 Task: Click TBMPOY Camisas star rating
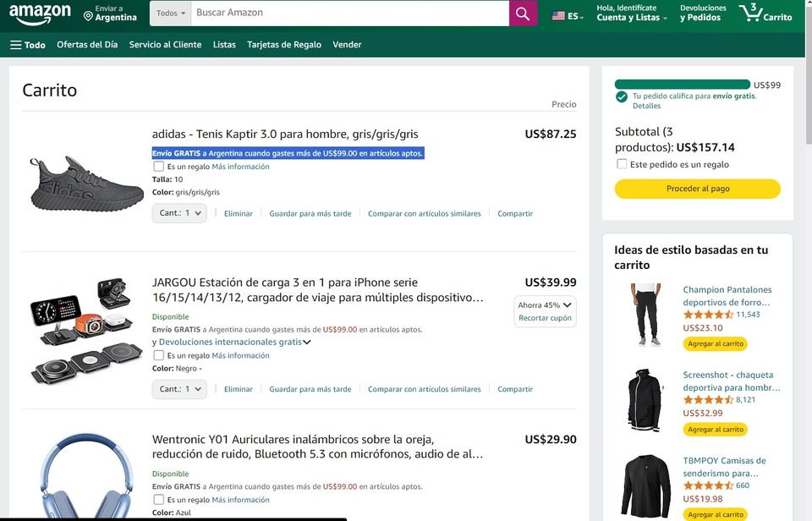pos(708,485)
